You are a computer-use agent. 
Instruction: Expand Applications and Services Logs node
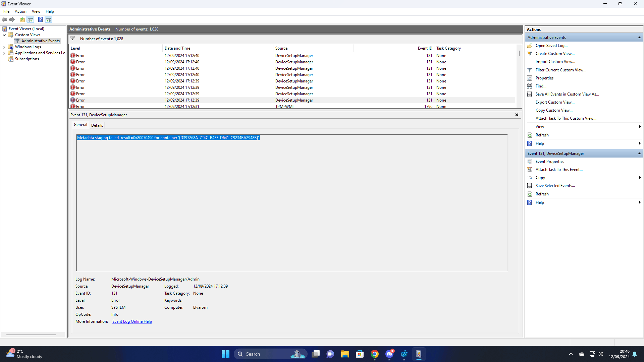click(x=4, y=53)
